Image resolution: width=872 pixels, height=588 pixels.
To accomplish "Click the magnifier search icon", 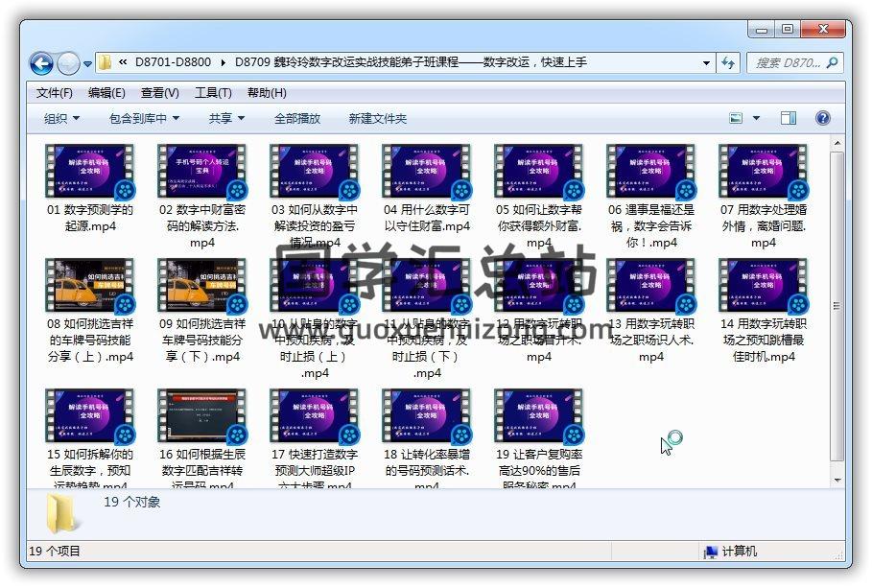I will click(x=833, y=63).
